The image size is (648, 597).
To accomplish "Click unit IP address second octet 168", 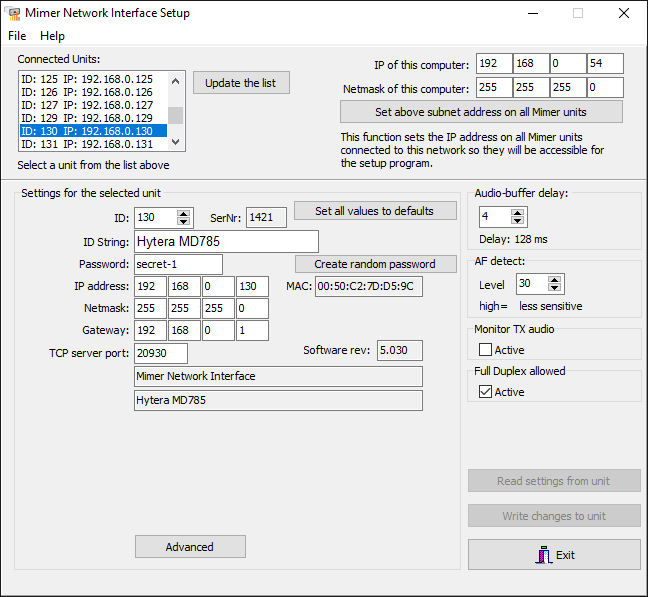I will [x=184, y=286].
